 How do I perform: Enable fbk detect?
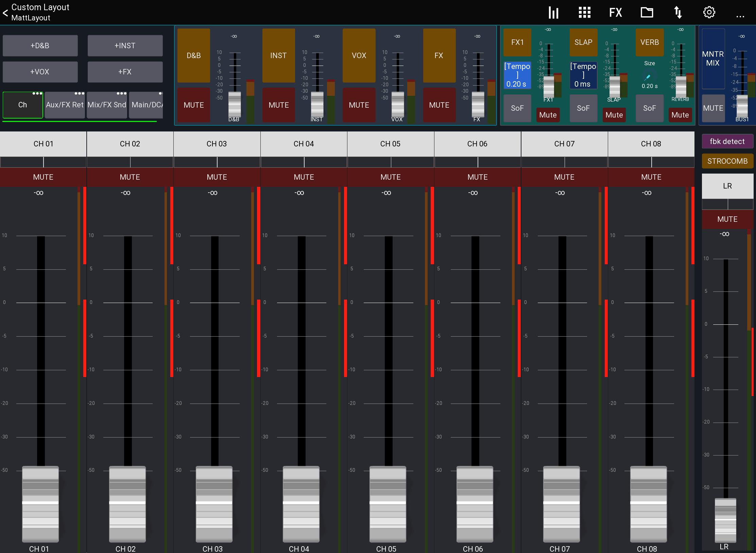click(727, 141)
